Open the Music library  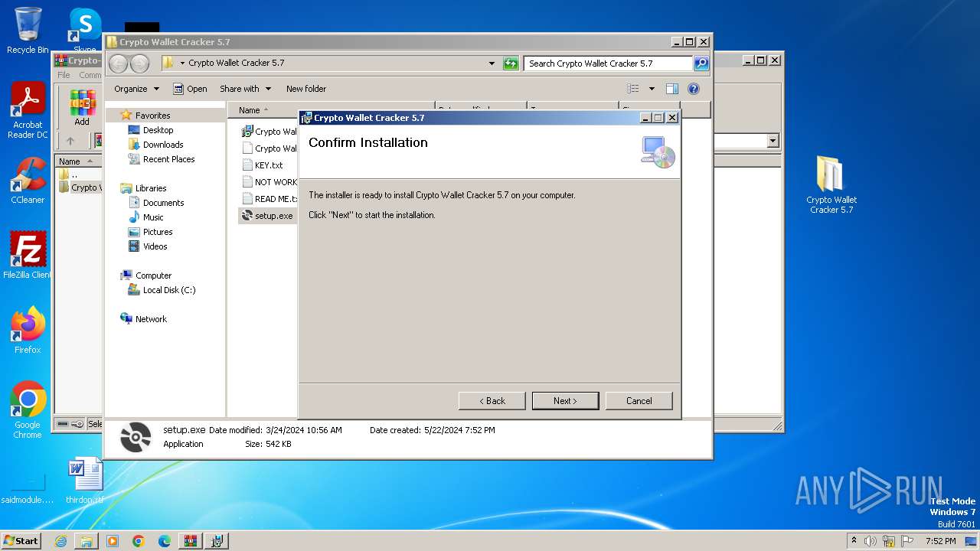click(145, 217)
